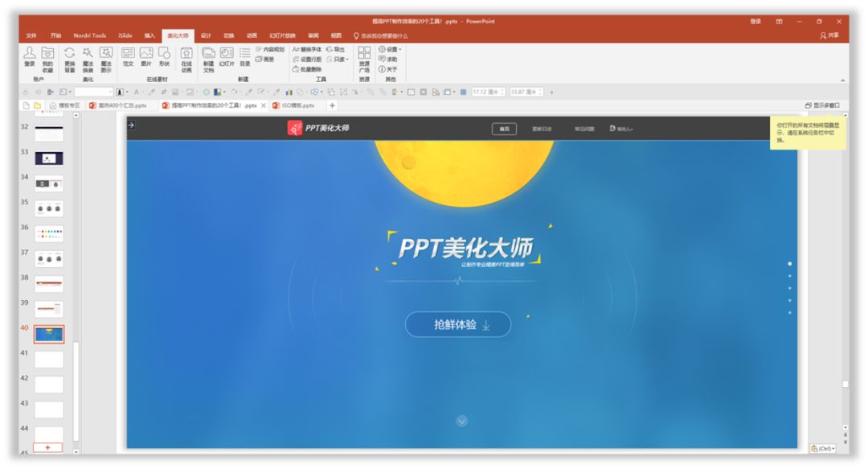Switch to the 插入 insert tab

149,35
